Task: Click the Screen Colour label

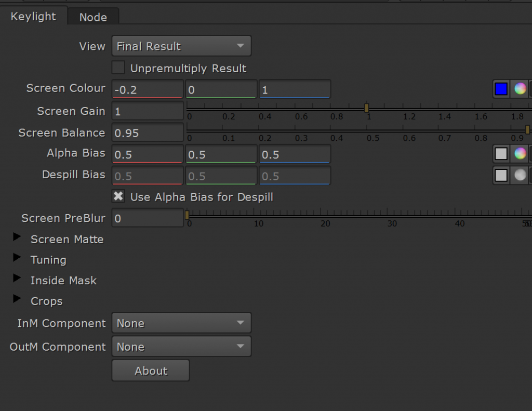Action: [x=66, y=88]
